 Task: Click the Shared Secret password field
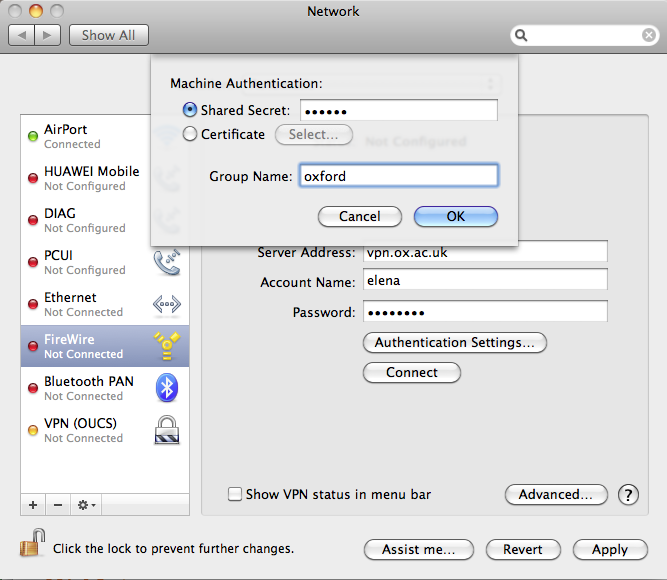(x=399, y=111)
